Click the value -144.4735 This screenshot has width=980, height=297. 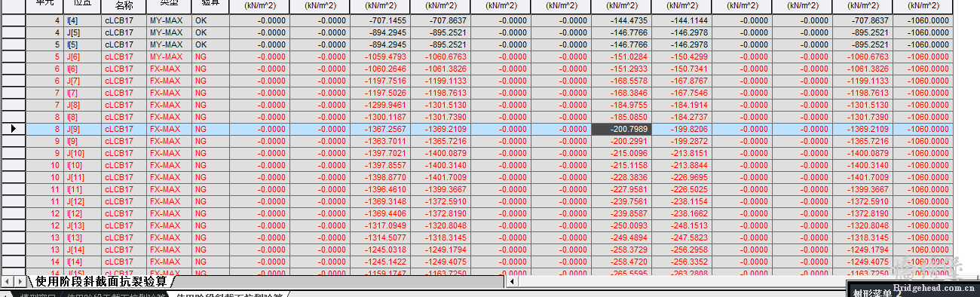coord(621,20)
